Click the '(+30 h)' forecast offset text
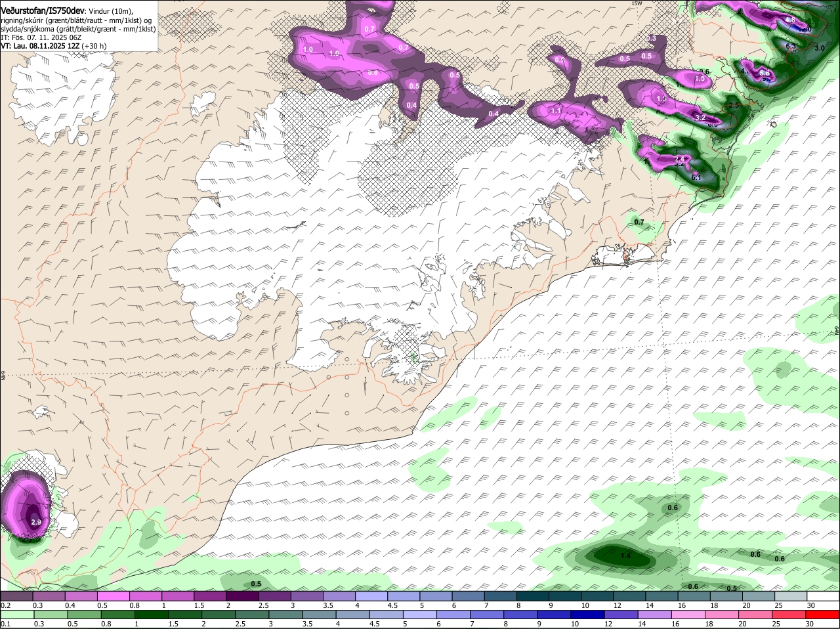 [94, 46]
